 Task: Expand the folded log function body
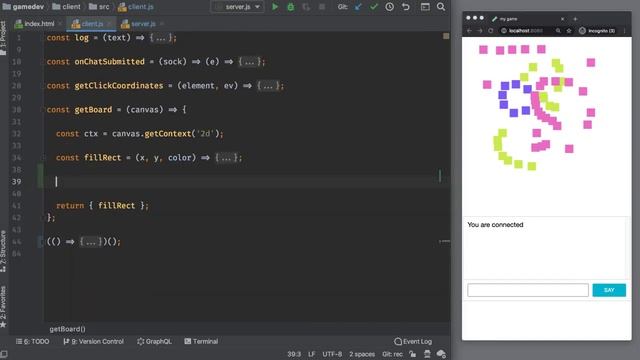pos(160,38)
